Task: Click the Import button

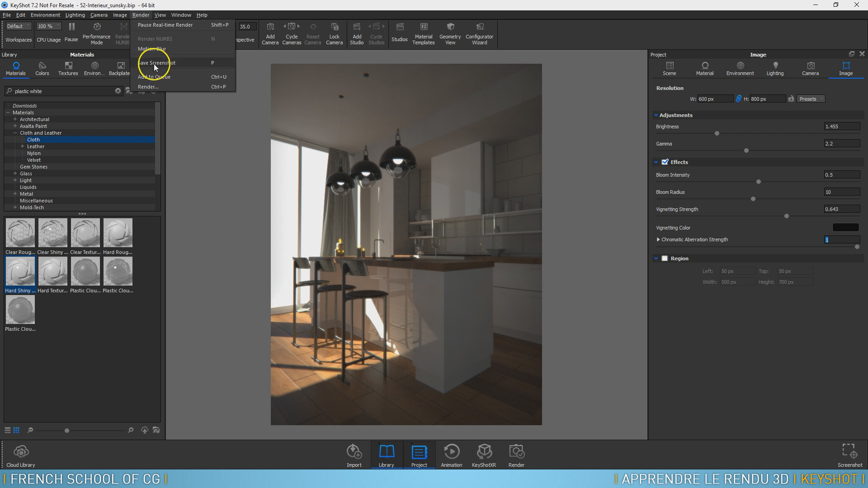Action: coord(354,454)
